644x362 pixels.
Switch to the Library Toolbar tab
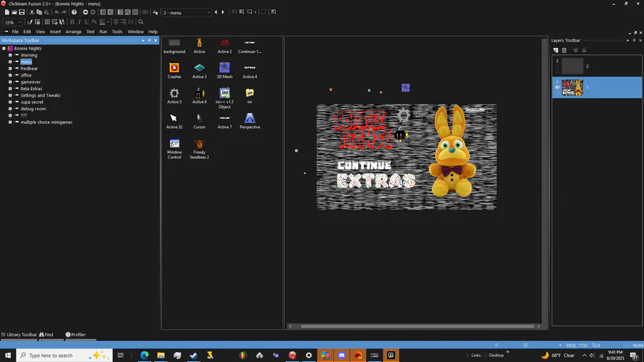tap(19, 335)
